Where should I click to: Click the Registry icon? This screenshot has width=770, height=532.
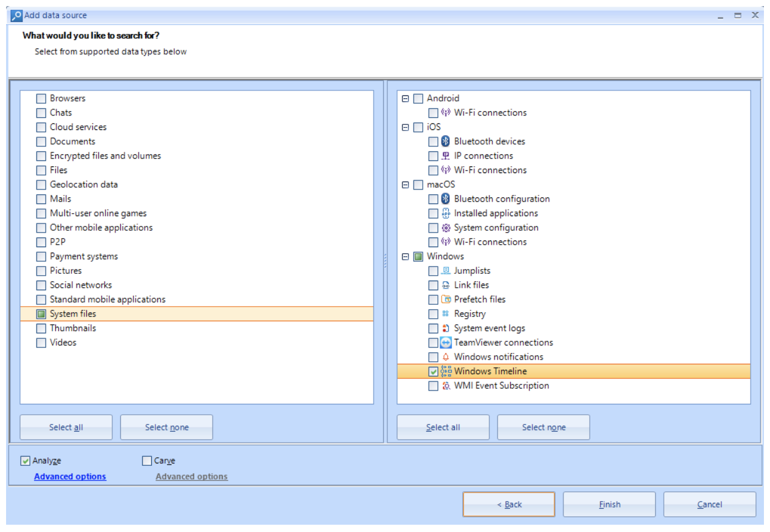[446, 314]
